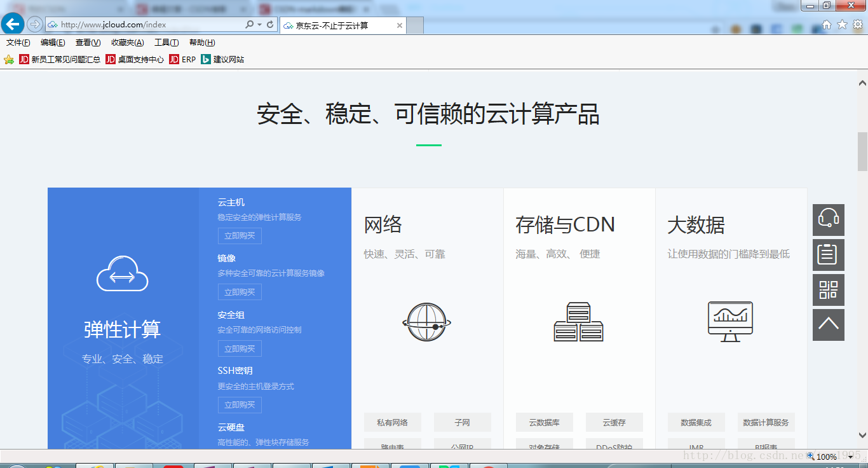Open the browser Home page icon

(827, 25)
